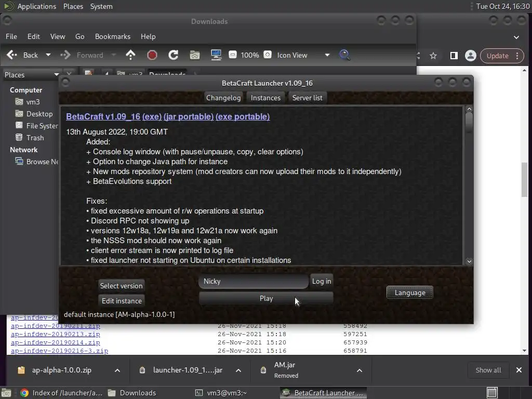Click Chrome tab search chevron

[516, 37]
